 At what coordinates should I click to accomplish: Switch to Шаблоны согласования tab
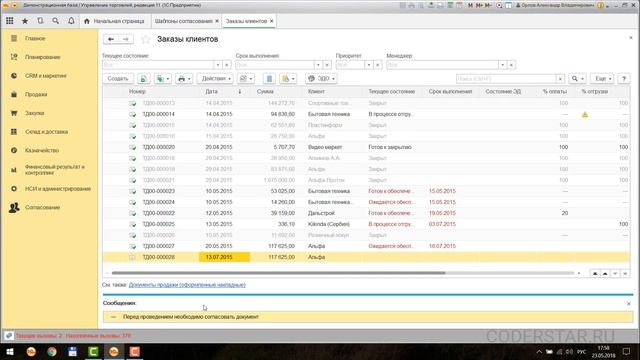[x=183, y=21]
